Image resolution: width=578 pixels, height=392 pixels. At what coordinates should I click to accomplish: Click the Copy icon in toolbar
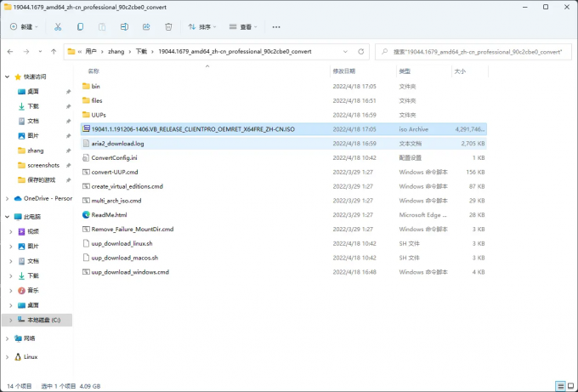click(x=80, y=27)
